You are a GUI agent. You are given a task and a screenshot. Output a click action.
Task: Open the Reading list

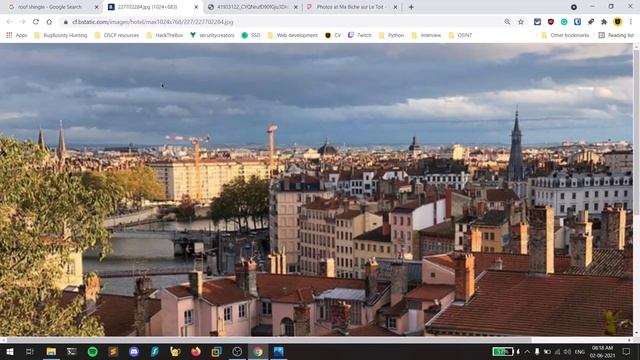tap(616, 36)
